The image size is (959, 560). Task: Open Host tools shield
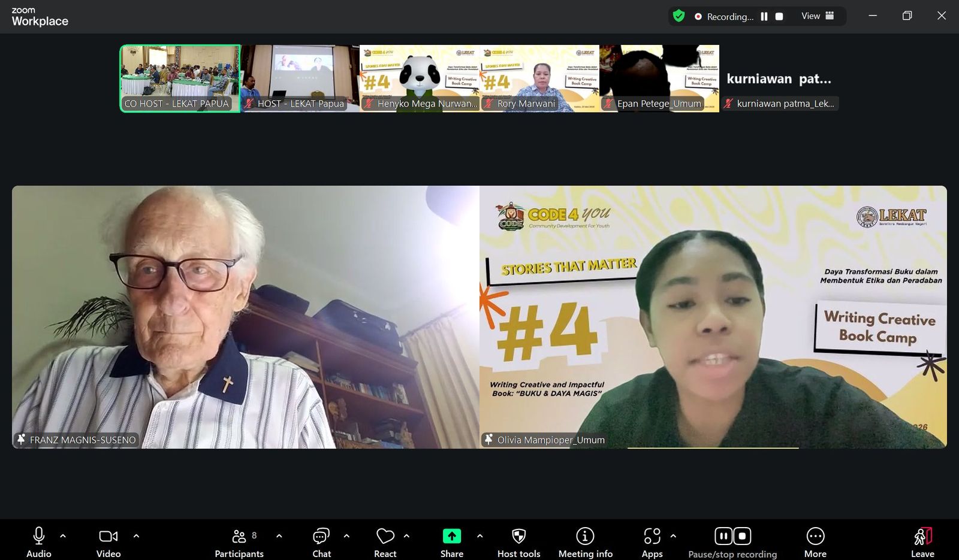pyautogui.click(x=519, y=543)
